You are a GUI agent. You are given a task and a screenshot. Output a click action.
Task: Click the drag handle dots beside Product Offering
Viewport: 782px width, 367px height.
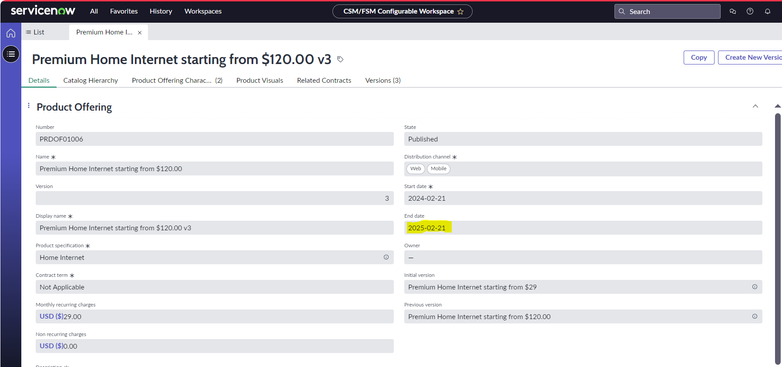(x=28, y=106)
